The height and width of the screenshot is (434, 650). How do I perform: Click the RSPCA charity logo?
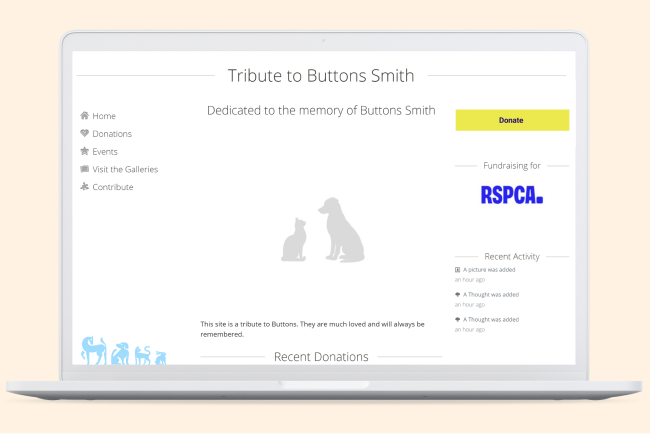[x=511, y=195]
